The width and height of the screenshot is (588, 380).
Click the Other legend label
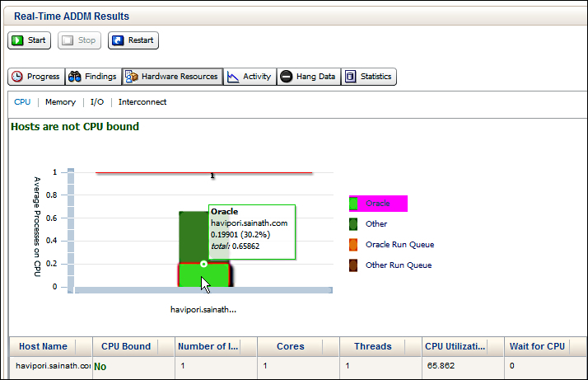click(376, 224)
